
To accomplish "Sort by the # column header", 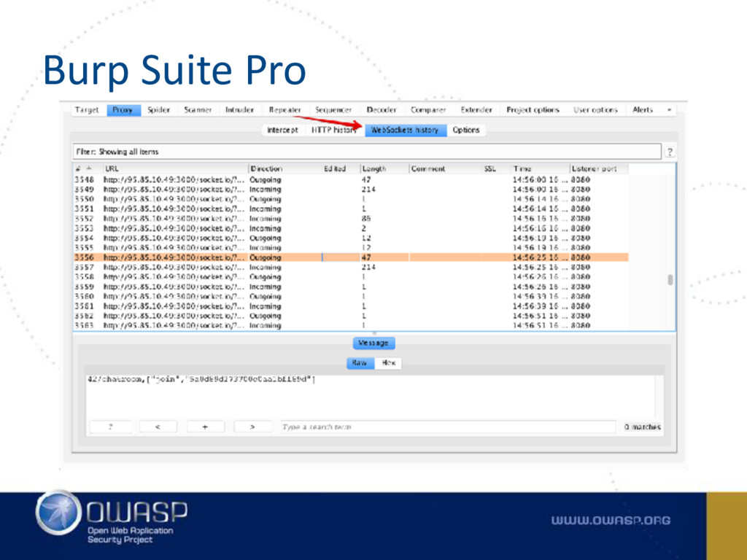I will coord(88,168).
